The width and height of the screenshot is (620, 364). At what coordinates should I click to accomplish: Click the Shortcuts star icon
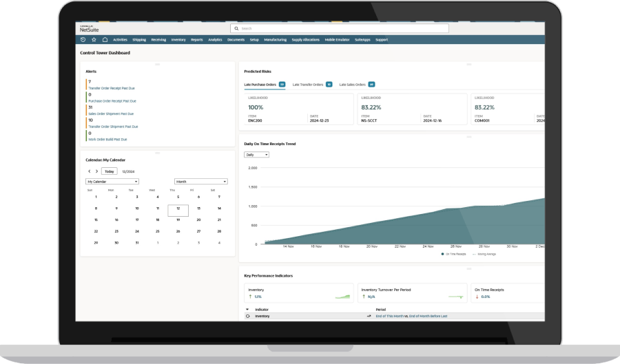pos(94,40)
